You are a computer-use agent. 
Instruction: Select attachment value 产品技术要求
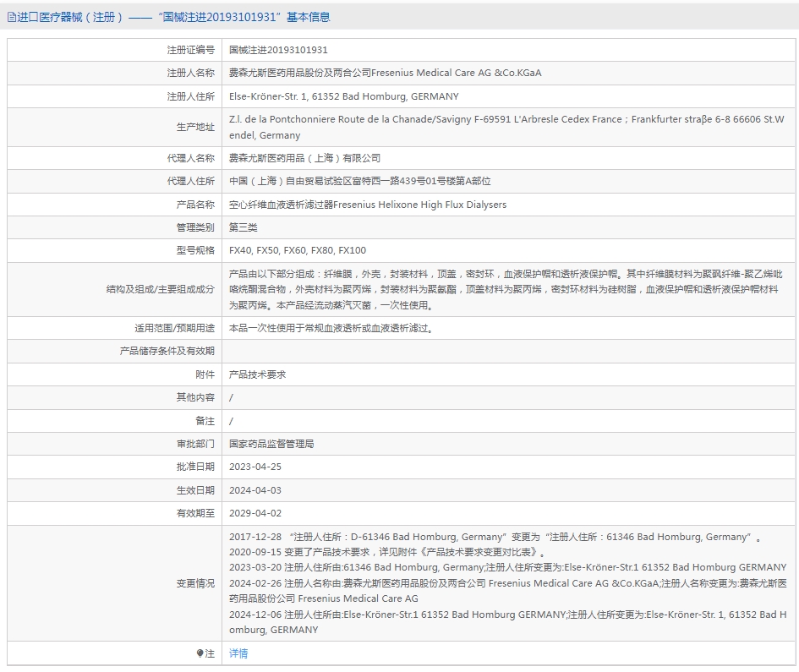(257, 374)
